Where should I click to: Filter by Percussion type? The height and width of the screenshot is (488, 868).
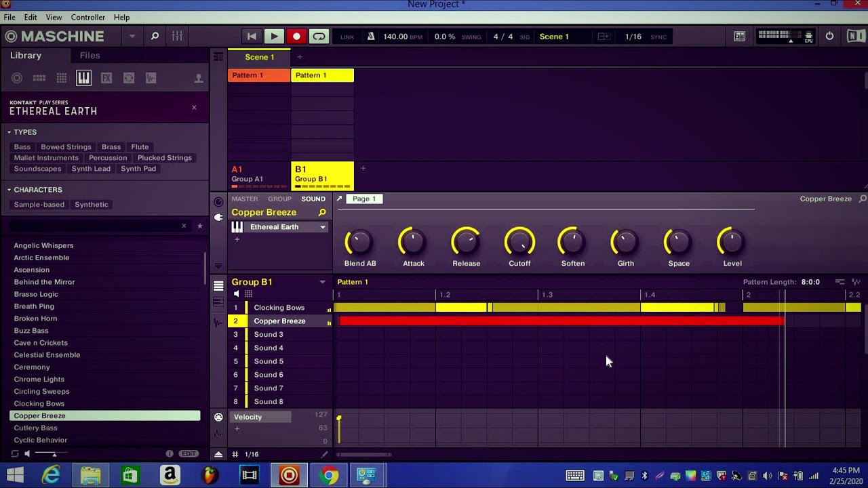pos(108,158)
